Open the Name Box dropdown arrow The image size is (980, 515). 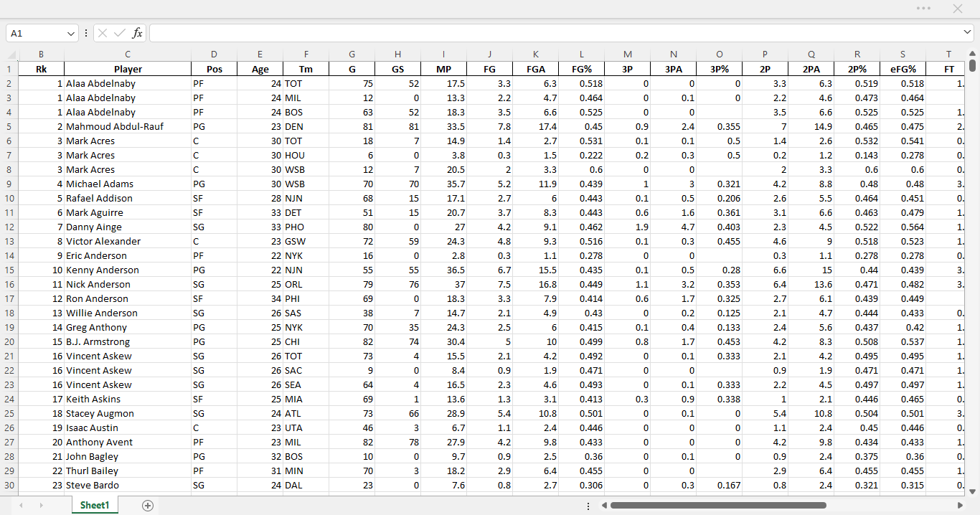pyautogui.click(x=71, y=33)
